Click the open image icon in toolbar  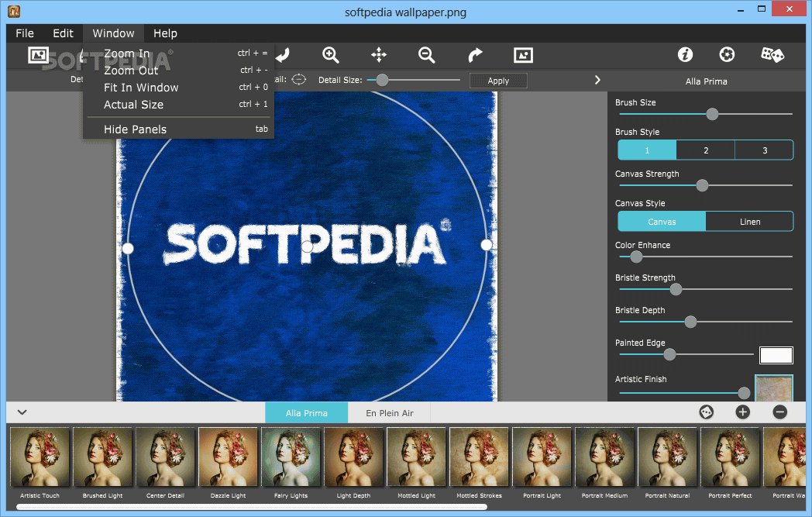pos(38,55)
